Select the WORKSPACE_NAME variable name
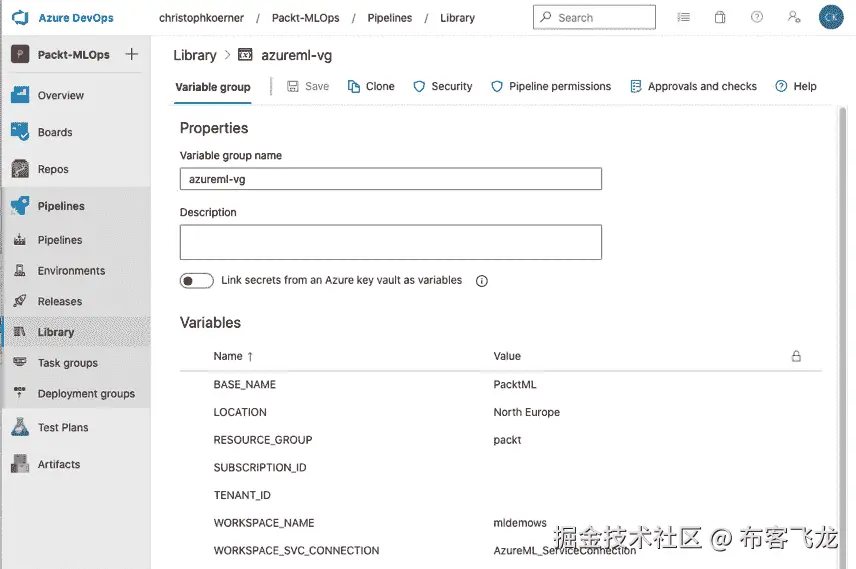Image resolution: width=856 pixels, height=569 pixels. [264, 523]
